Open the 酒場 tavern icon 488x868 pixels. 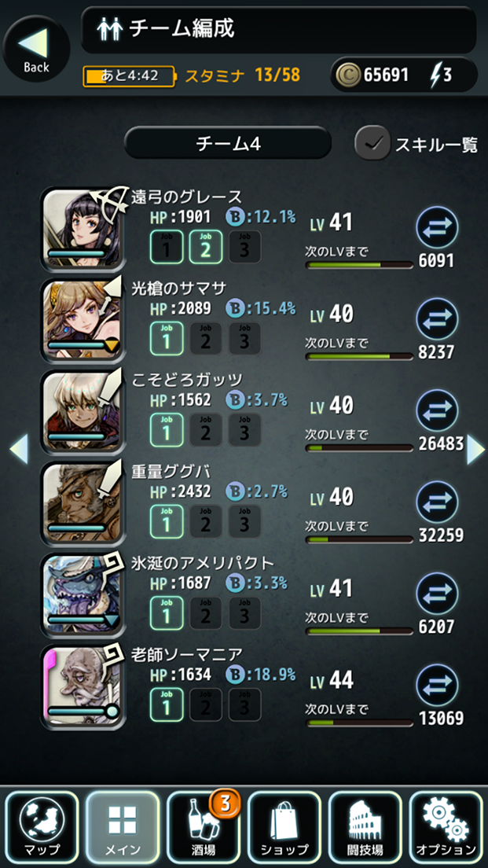204,826
